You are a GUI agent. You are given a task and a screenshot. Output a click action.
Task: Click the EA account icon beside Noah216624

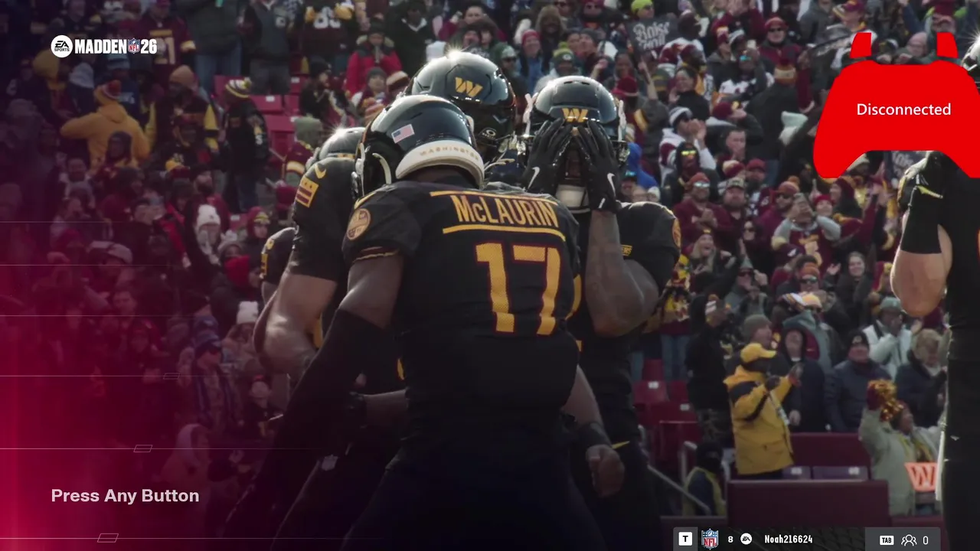coord(746,540)
